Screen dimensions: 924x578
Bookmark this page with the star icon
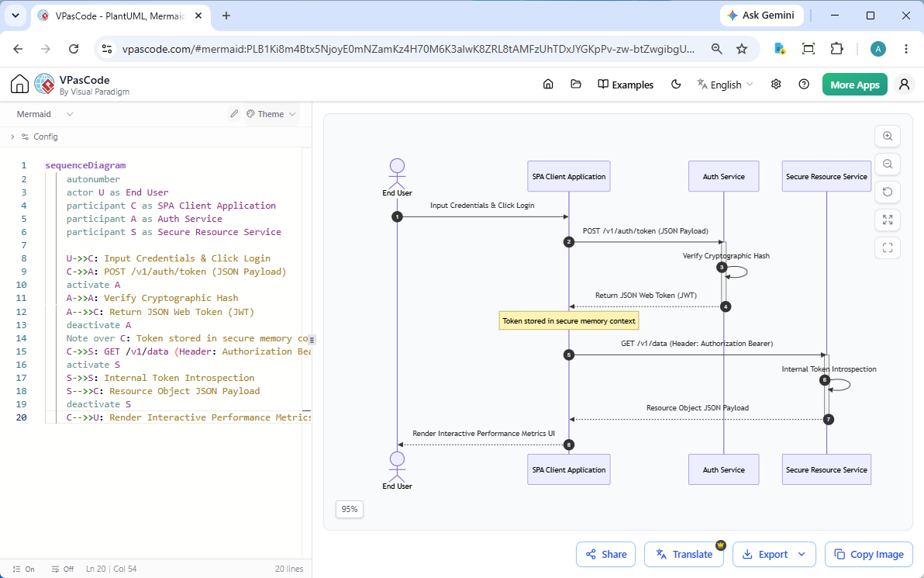(742, 49)
